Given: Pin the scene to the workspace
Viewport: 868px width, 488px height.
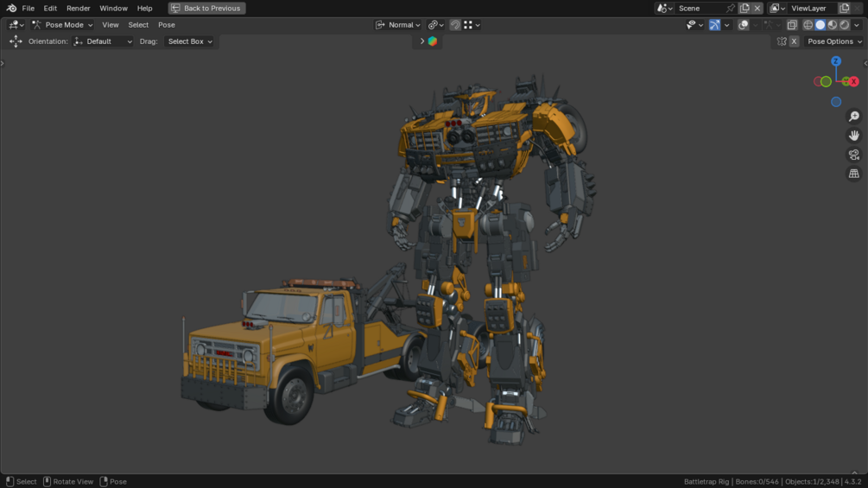Looking at the screenshot, I should (x=731, y=9).
